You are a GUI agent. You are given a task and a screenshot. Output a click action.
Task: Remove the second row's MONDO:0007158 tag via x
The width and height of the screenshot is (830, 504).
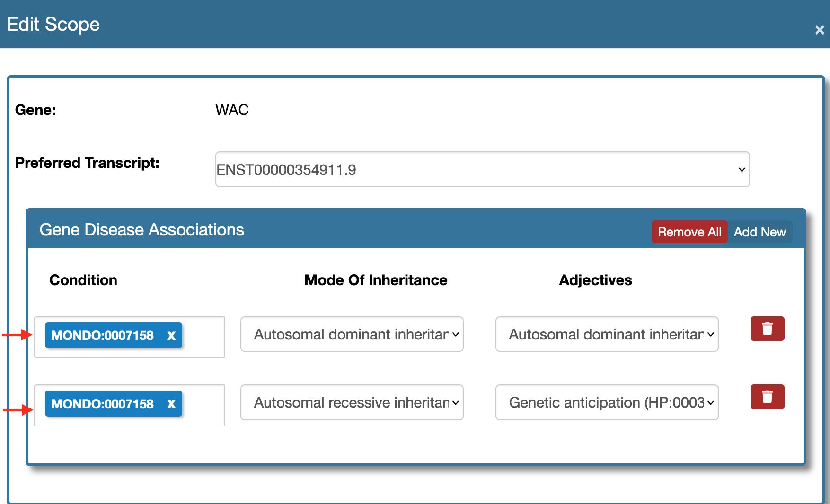171,404
